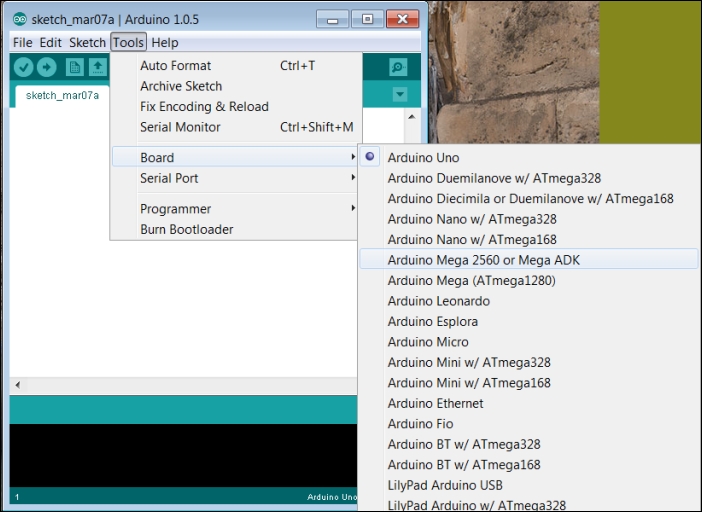
Task: Click the Verify checkmark toolbar icon
Action: tap(23, 68)
